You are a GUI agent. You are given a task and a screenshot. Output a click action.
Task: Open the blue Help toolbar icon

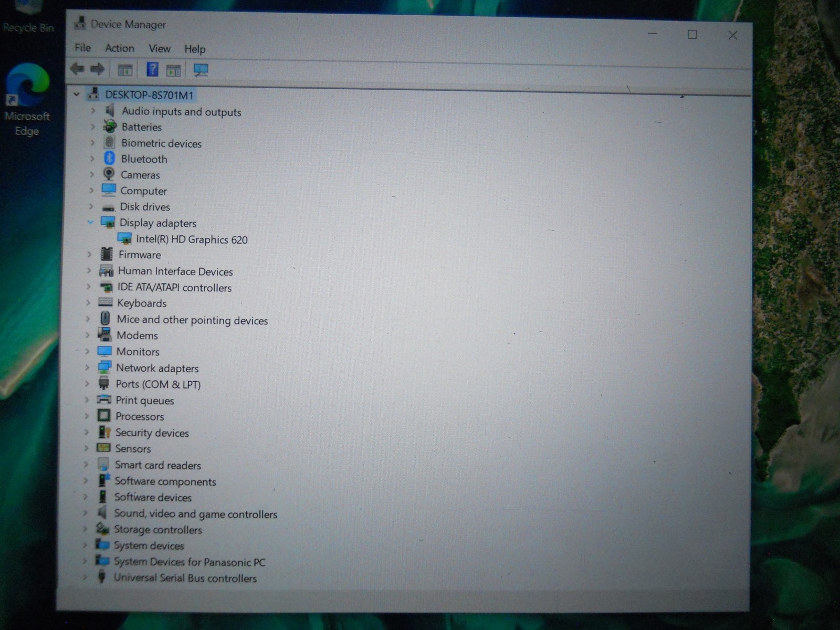152,69
